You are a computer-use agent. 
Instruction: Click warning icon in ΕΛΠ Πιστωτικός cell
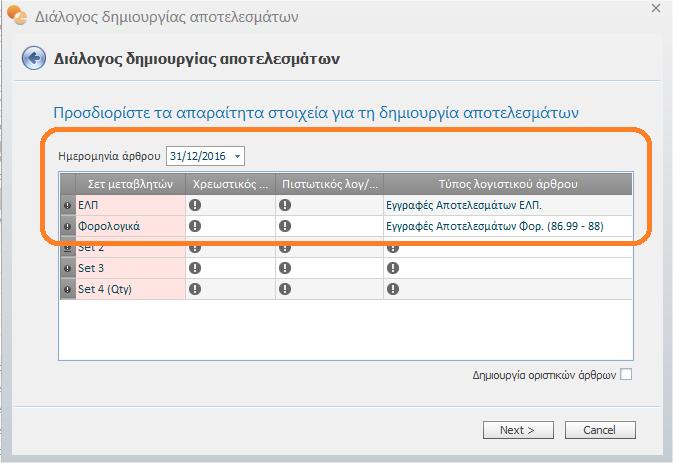[x=285, y=205]
